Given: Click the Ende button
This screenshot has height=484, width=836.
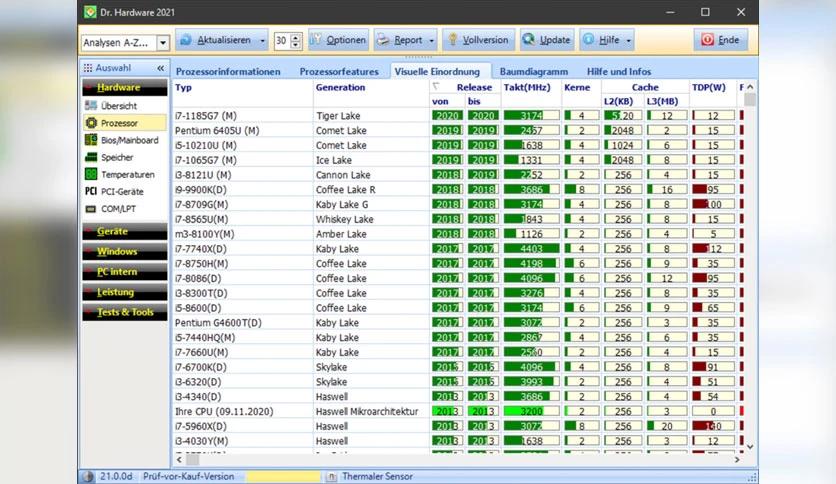Looking at the screenshot, I should coord(721,40).
